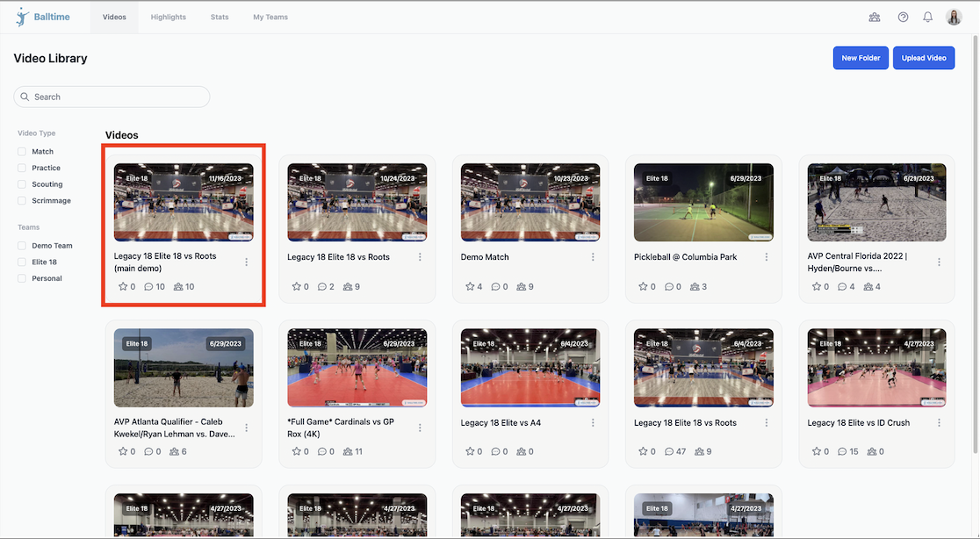Open the My Teams tab
This screenshot has width=980, height=539.
pyautogui.click(x=270, y=18)
